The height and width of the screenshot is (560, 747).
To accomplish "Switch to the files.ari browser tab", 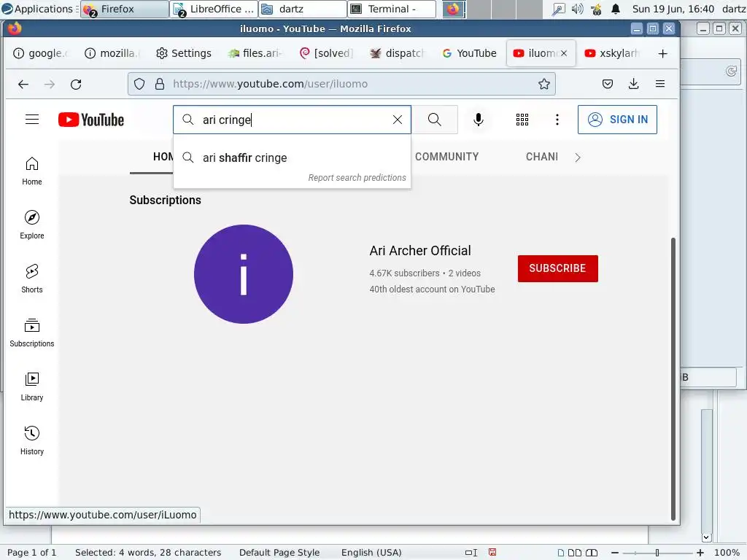I will coord(255,53).
